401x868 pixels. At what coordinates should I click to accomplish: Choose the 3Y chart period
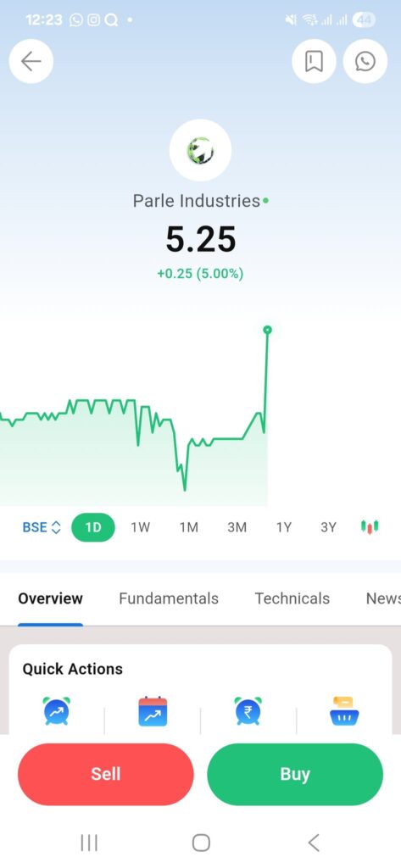tap(328, 527)
